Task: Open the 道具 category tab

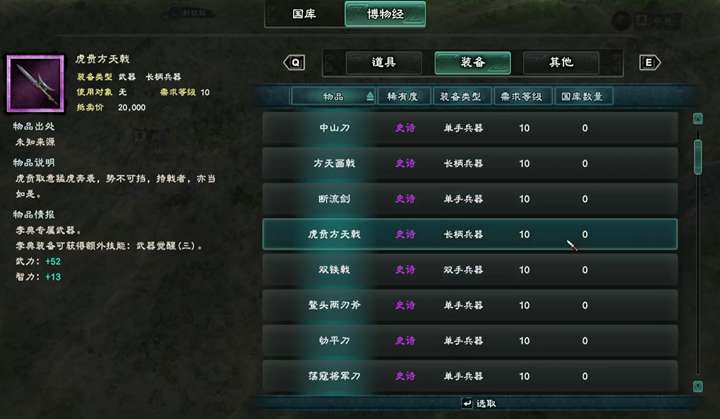Action: coord(384,62)
